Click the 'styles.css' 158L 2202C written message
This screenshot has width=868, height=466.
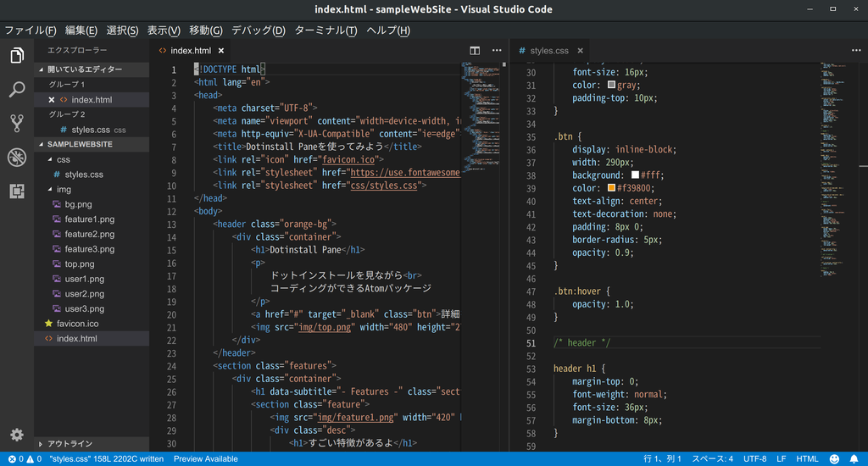[x=106, y=459]
